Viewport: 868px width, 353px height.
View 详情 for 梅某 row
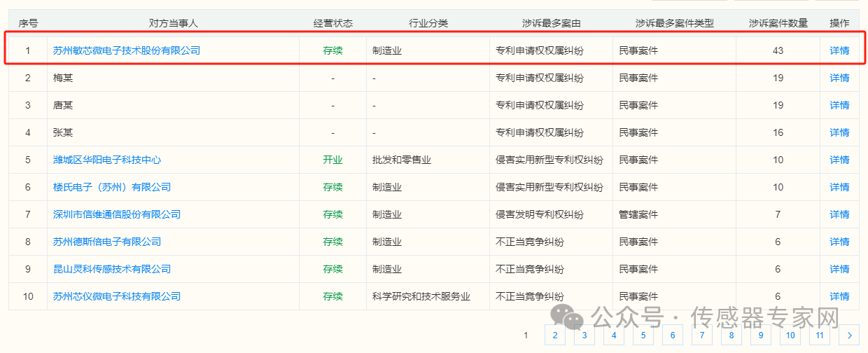(x=839, y=78)
